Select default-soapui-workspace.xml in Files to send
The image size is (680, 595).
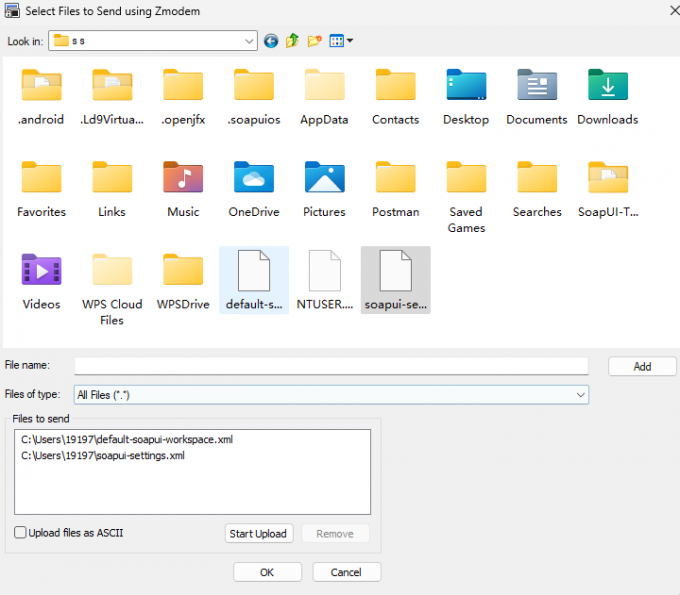pos(127,439)
